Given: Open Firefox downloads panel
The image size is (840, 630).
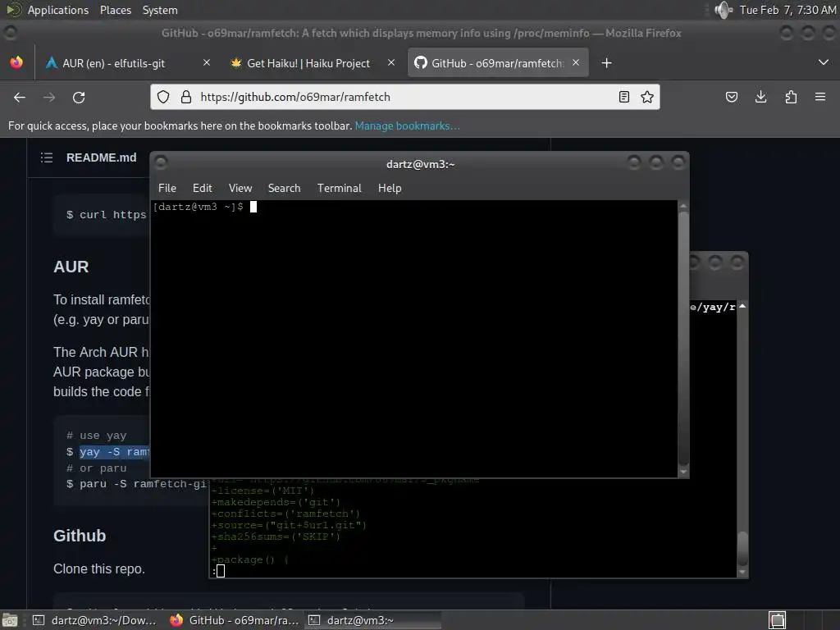Looking at the screenshot, I should [760, 97].
